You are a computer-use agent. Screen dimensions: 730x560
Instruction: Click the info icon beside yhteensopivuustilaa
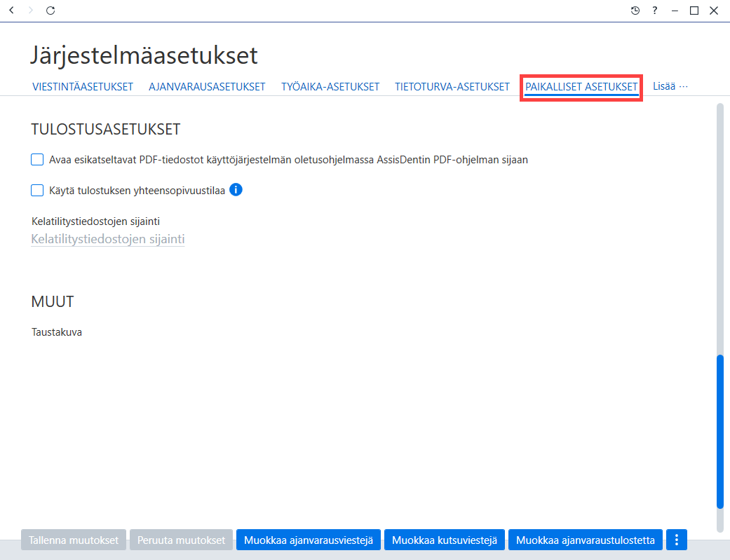click(x=236, y=190)
